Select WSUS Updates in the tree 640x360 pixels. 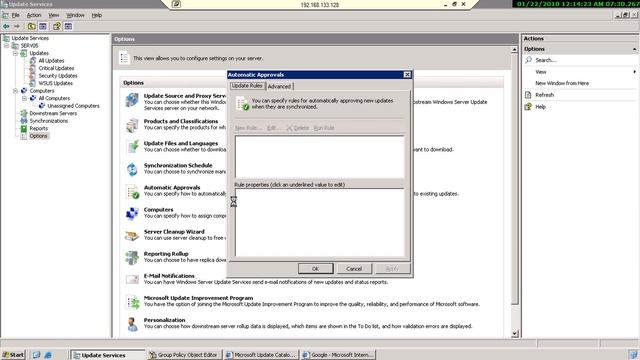pyautogui.click(x=56, y=83)
